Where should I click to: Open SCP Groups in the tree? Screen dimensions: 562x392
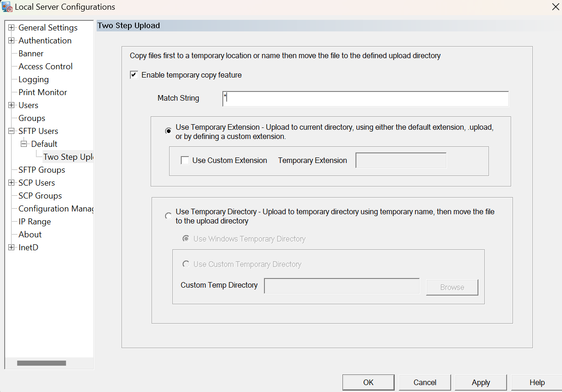[40, 196]
